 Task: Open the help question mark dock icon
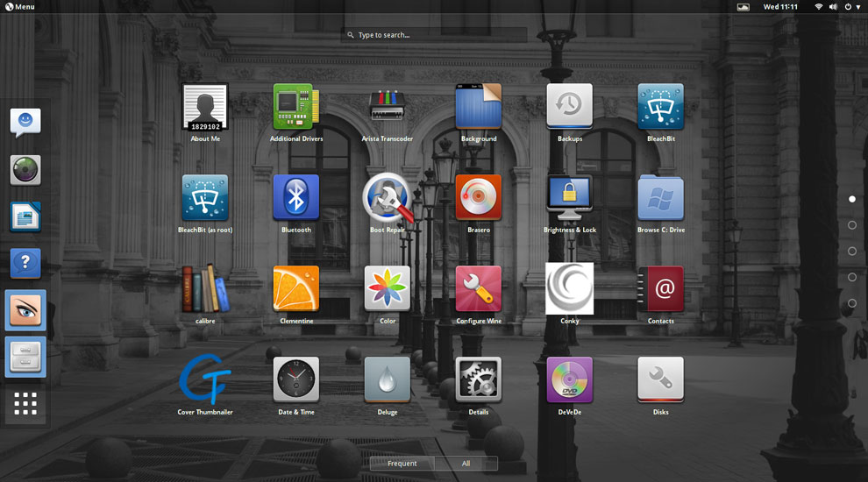[25, 264]
